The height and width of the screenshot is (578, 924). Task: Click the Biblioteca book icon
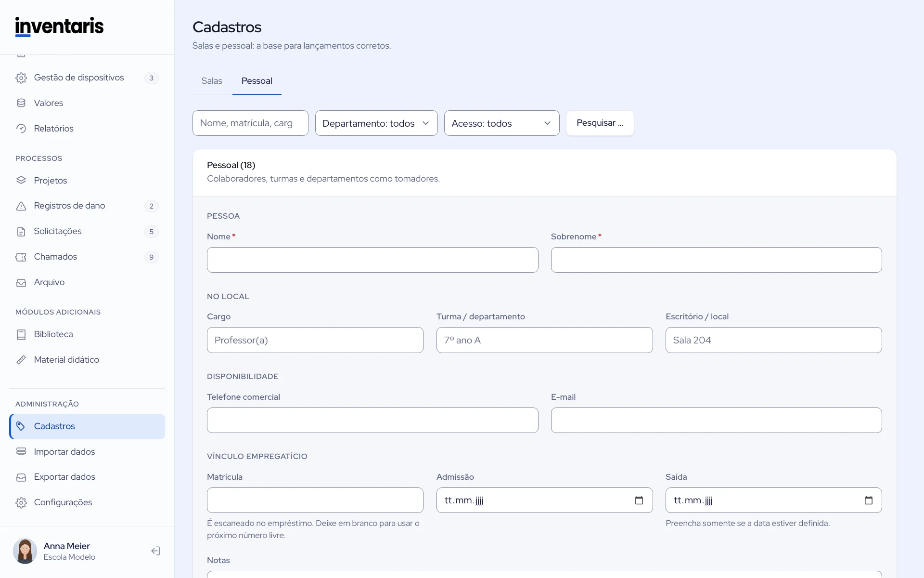tap(21, 335)
